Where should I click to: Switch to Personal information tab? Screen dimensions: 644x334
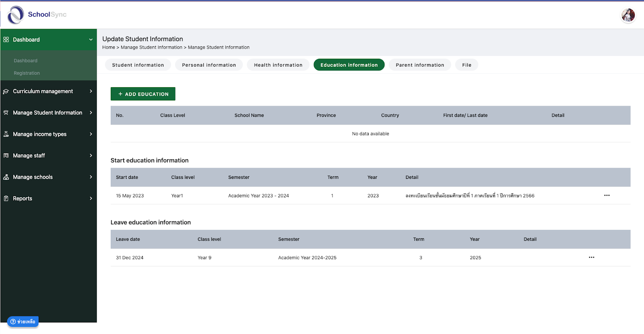click(x=209, y=65)
